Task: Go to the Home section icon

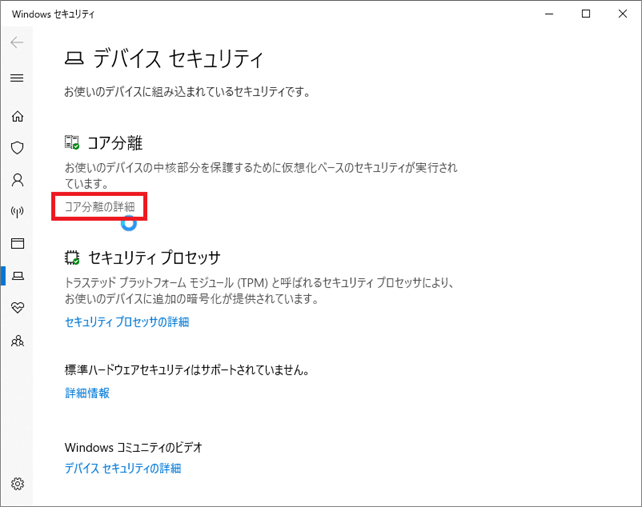Action: [16, 116]
